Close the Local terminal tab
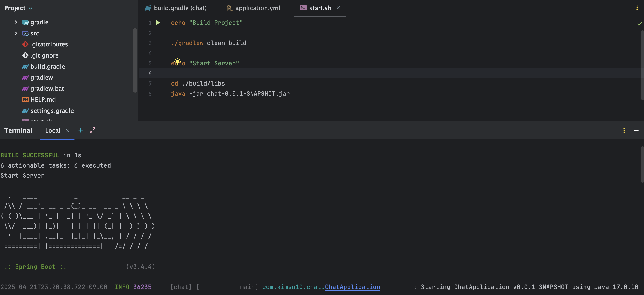 (x=68, y=130)
